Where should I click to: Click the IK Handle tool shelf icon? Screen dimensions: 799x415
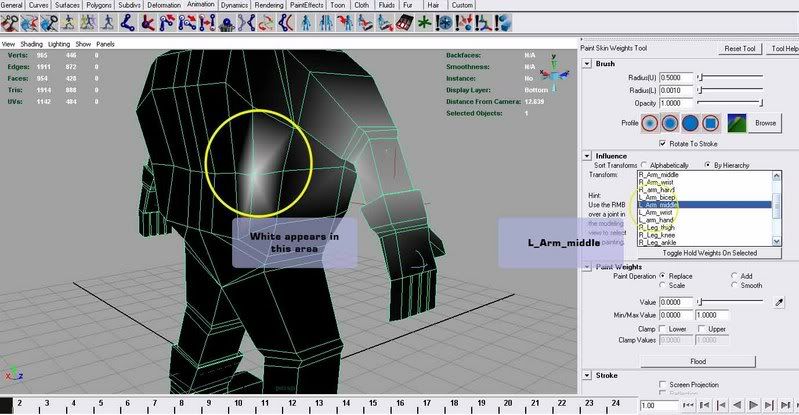tap(148, 23)
